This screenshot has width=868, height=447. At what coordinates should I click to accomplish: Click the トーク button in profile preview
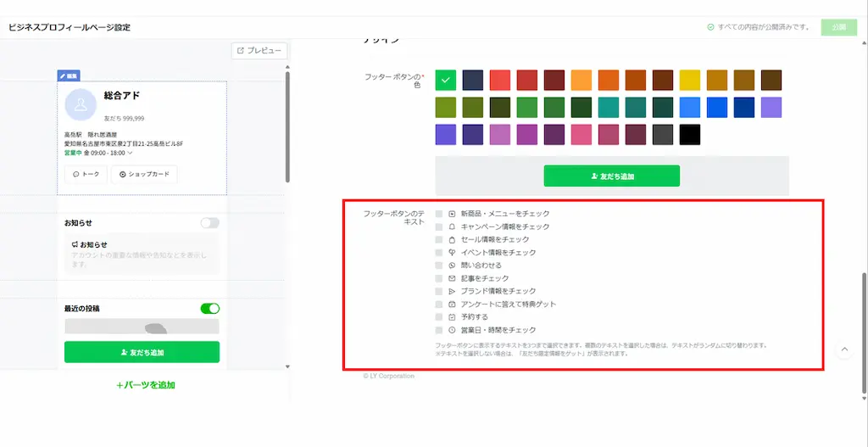(x=86, y=174)
